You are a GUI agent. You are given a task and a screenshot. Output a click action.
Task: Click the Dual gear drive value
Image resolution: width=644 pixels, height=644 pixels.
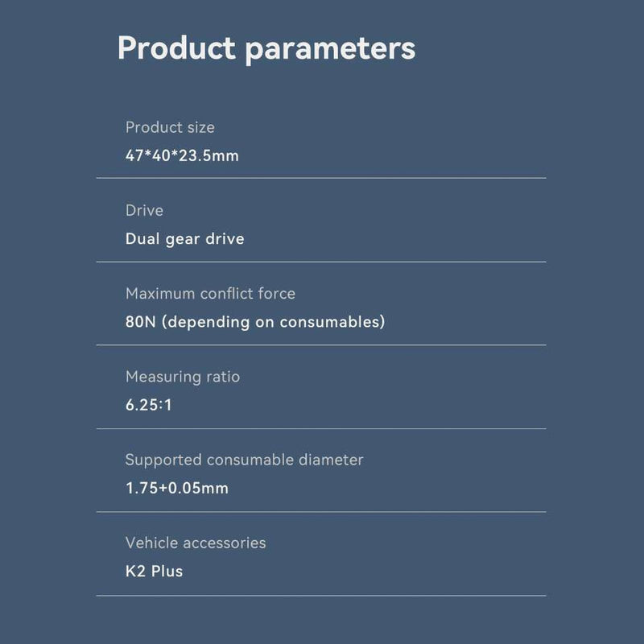click(x=185, y=239)
